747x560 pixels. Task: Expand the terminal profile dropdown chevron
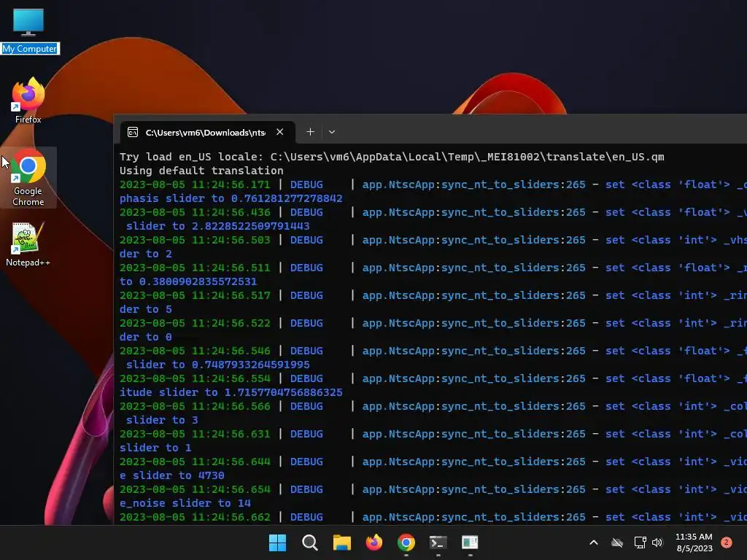[x=332, y=132]
